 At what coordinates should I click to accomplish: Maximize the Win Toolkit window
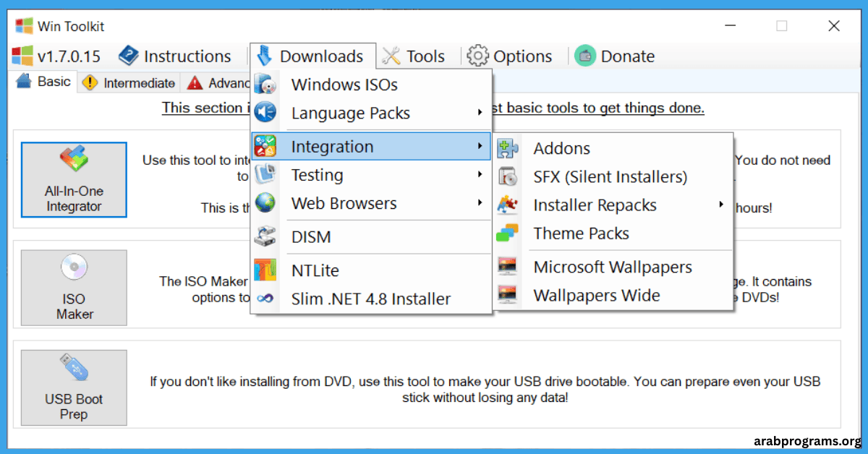pyautogui.click(x=781, y=26)
